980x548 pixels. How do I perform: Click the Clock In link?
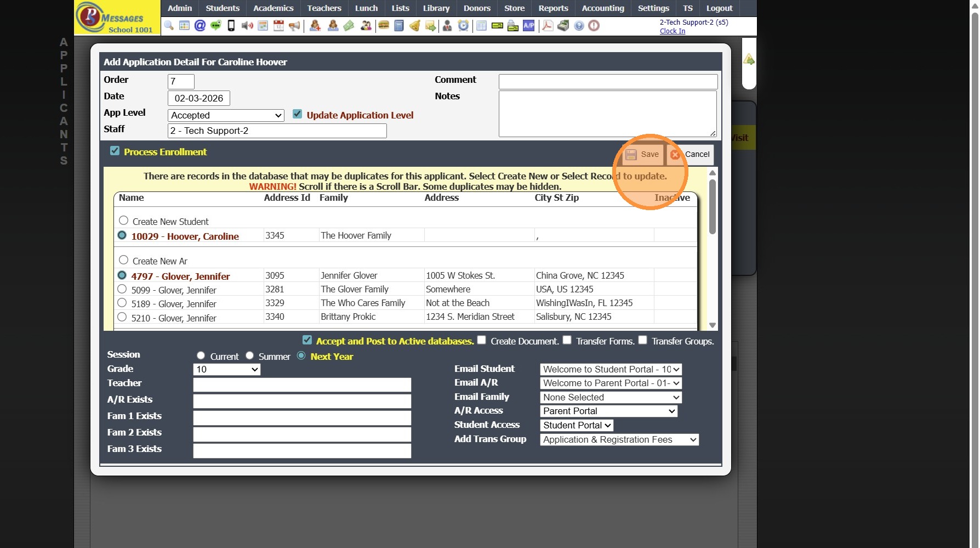click(x=672, y=31)
